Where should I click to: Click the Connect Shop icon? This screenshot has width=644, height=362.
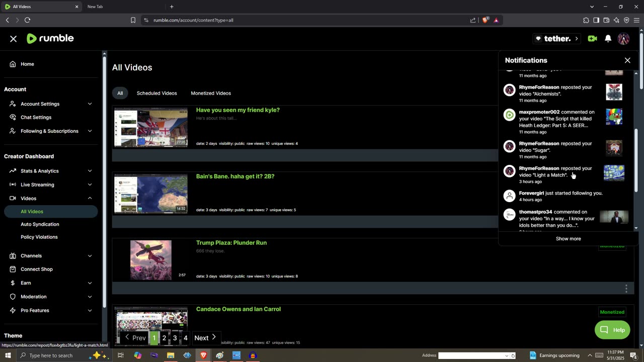click(x=13, y=269)
